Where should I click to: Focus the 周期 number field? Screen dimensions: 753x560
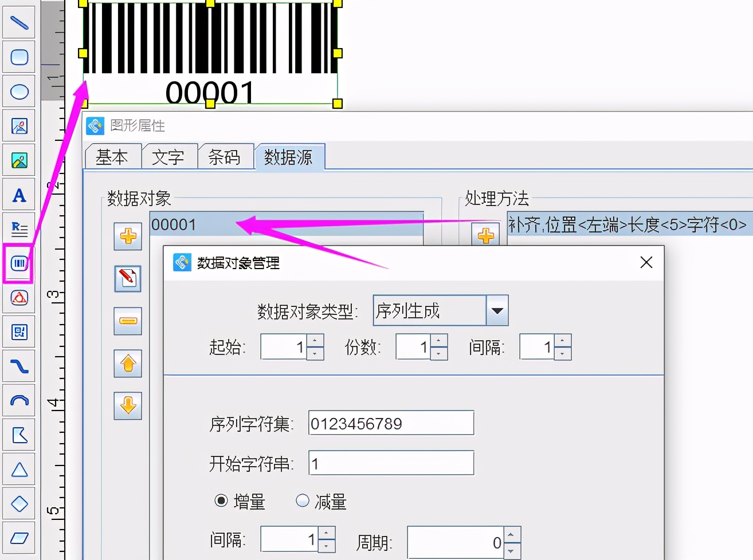pyautogui.click(x=456, y=542)
